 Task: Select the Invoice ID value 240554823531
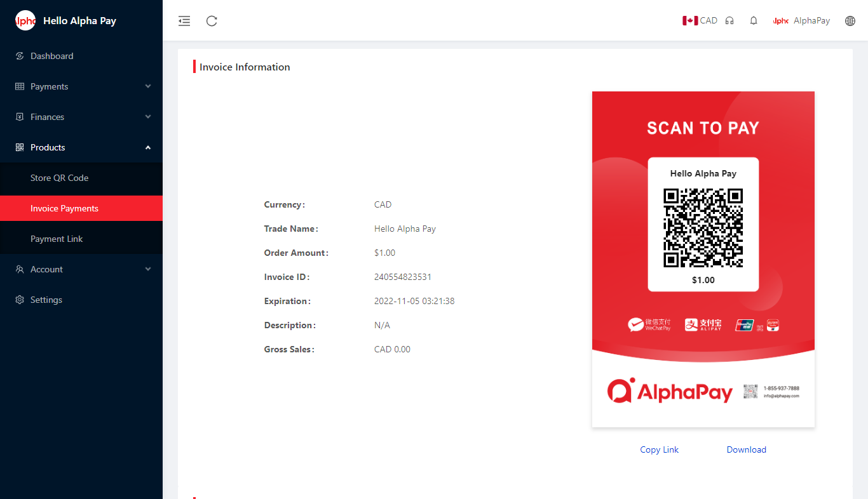(x=403, y=277)
